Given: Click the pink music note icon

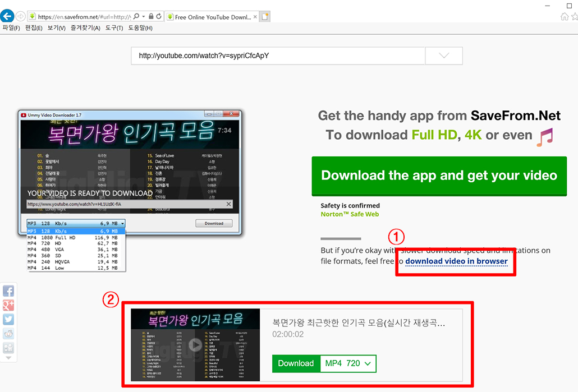Looking at the screenshot, I should tap(545, 137).
